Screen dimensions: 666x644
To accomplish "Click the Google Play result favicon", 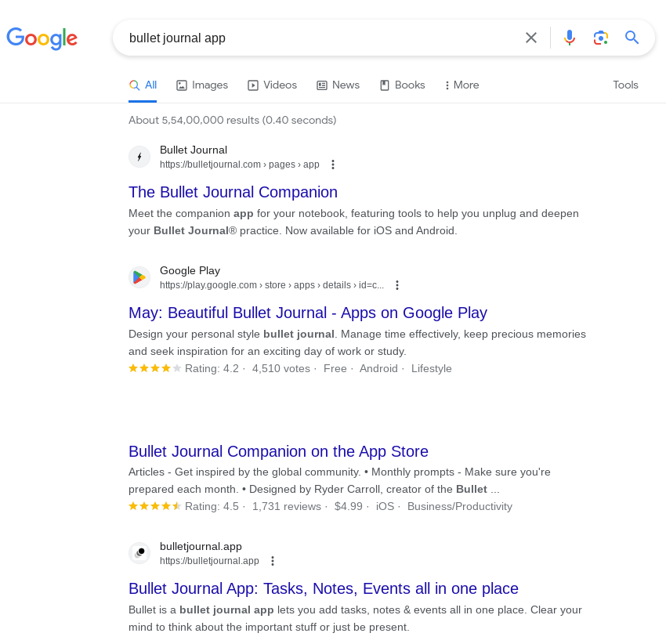I will 139,277.
